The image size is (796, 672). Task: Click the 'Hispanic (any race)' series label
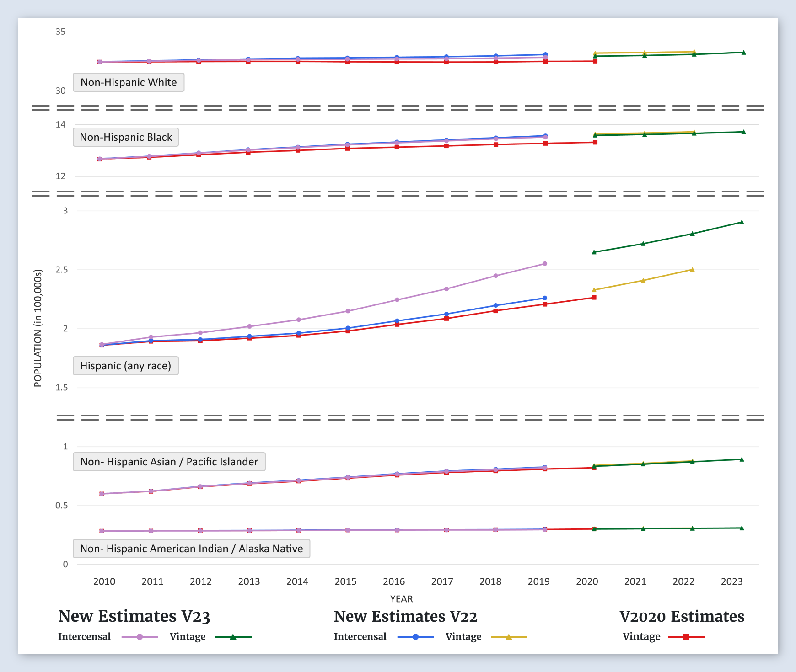tap(126, 366)
